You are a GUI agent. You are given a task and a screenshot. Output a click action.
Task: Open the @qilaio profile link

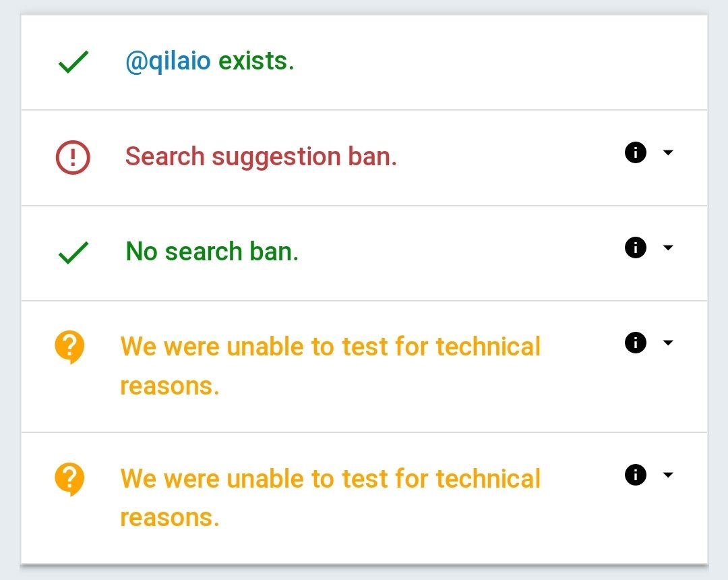(168, 61)
